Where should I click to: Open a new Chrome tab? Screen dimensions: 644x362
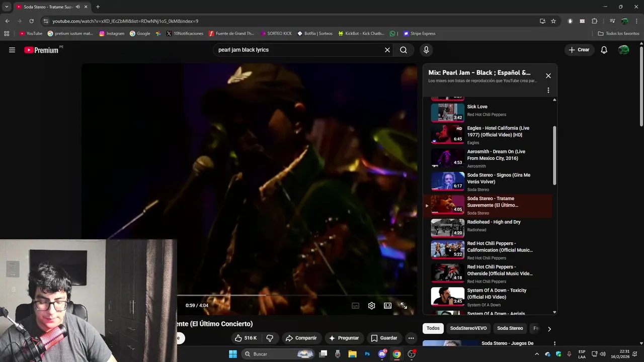click(x=98, y=7)
